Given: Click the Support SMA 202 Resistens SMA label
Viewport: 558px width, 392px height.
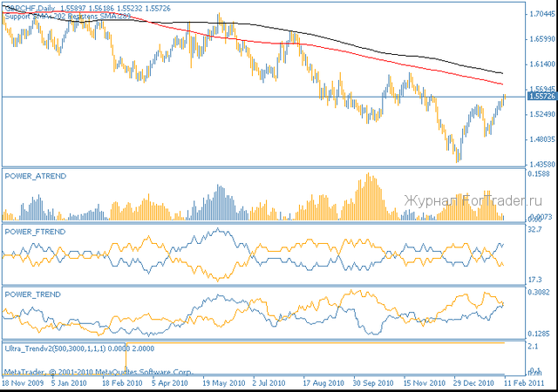Looking at the screenshot, I should coord(68,16).
